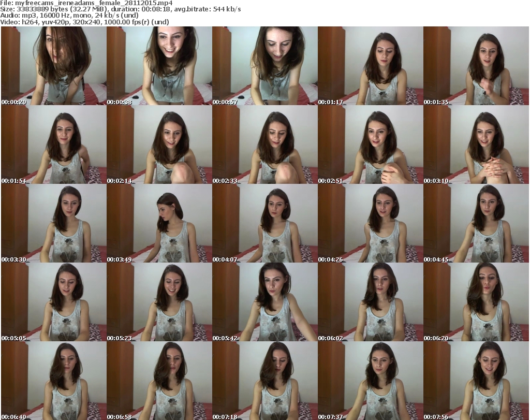The image size is (530, 420).
Task: Open the thumbnail frame stamped 00:01:17
Action: [x=371, y=66]
